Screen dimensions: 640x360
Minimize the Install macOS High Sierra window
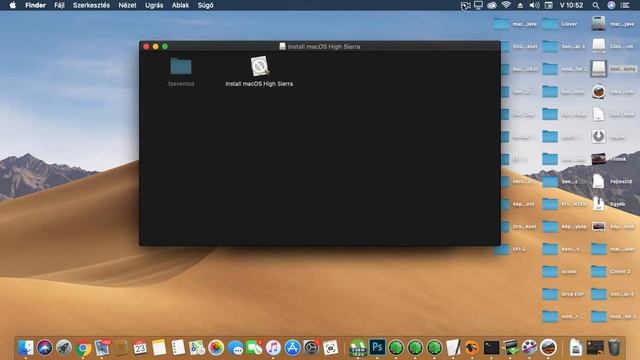156,47
